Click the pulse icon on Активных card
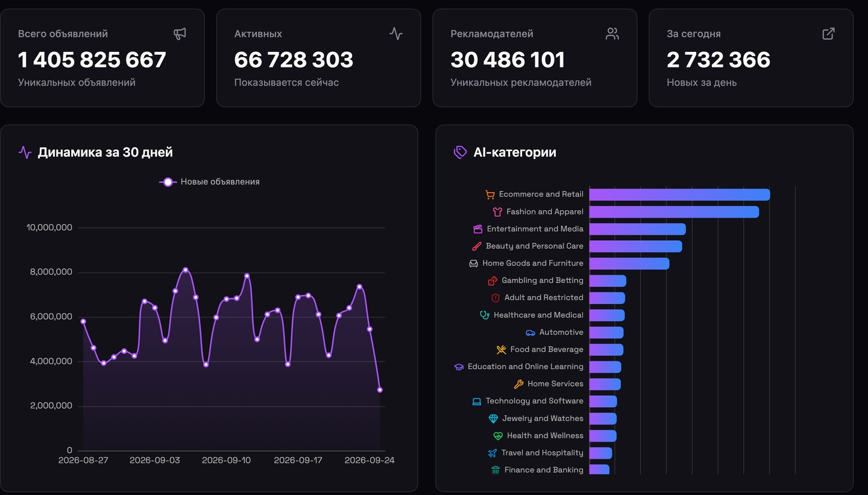Screen dimensions: 868x495 396,34
